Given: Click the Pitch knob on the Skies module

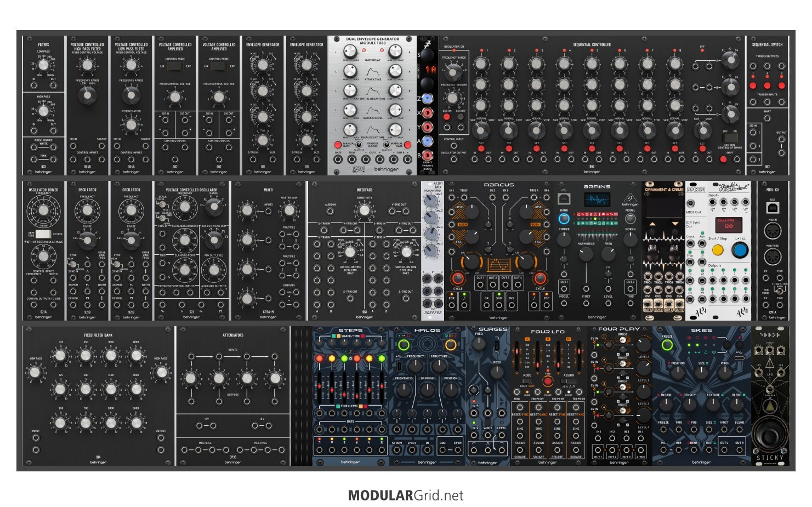Looking at the screenshot, I should pyautogui.click(x=725, y=373).
